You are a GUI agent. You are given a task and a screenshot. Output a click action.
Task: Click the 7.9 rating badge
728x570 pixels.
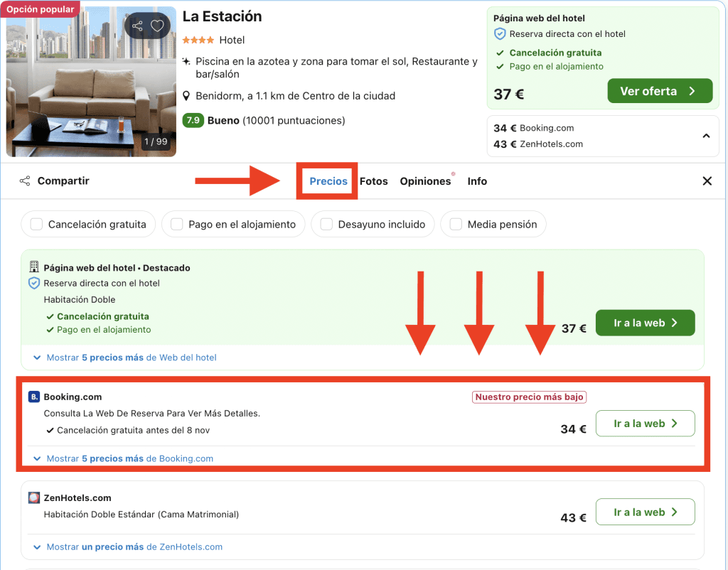coord(193,121)
